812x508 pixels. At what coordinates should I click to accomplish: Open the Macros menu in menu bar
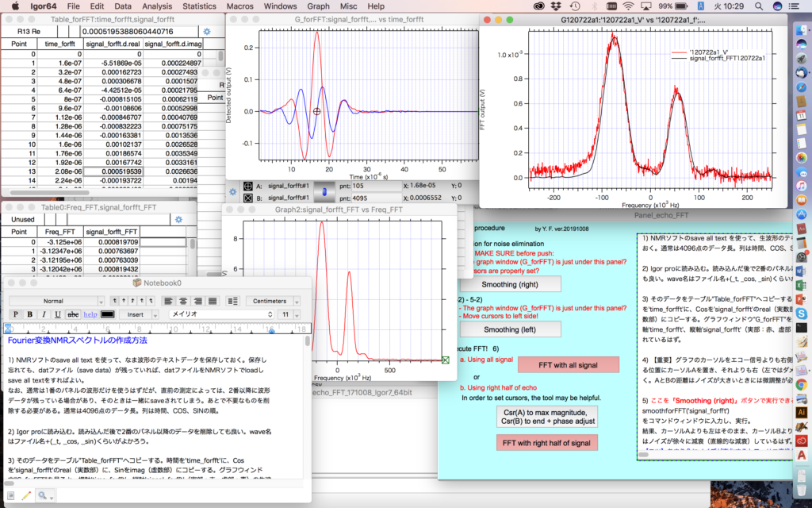(x=239, y=6)
